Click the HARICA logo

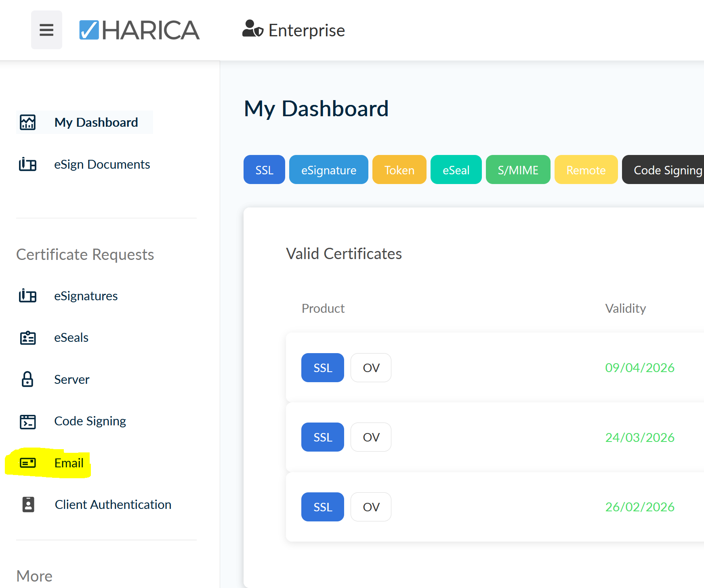point(139,30)
